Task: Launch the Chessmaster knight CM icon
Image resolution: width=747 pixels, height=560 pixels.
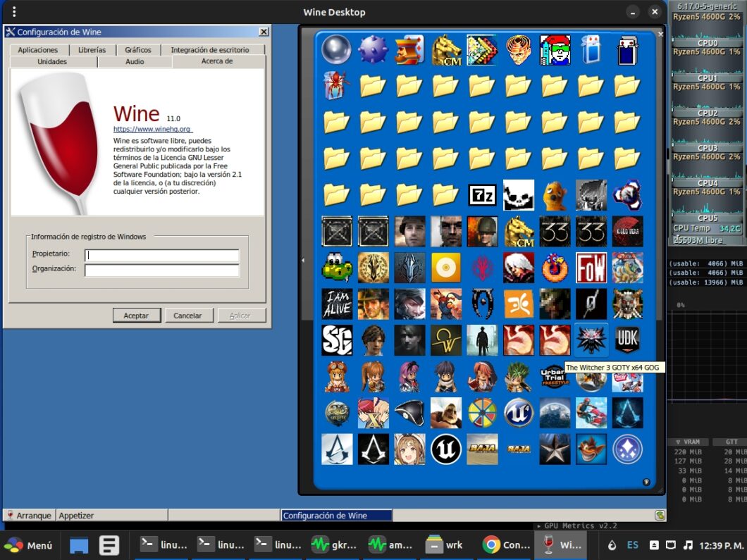Action: coord(446,49)
